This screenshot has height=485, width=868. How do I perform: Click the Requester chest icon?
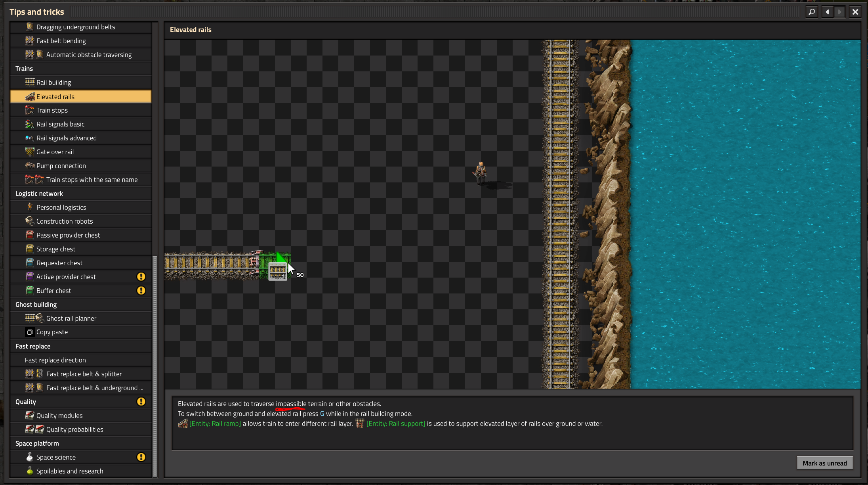(30, 263)
